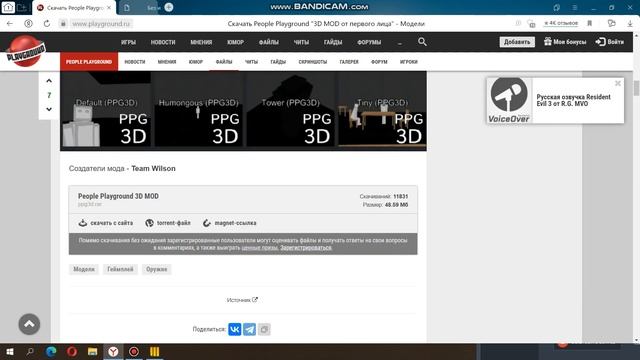Open Мои бонусы with the gift icon
The width and height of the screenshot is (640, 360).
565,42
